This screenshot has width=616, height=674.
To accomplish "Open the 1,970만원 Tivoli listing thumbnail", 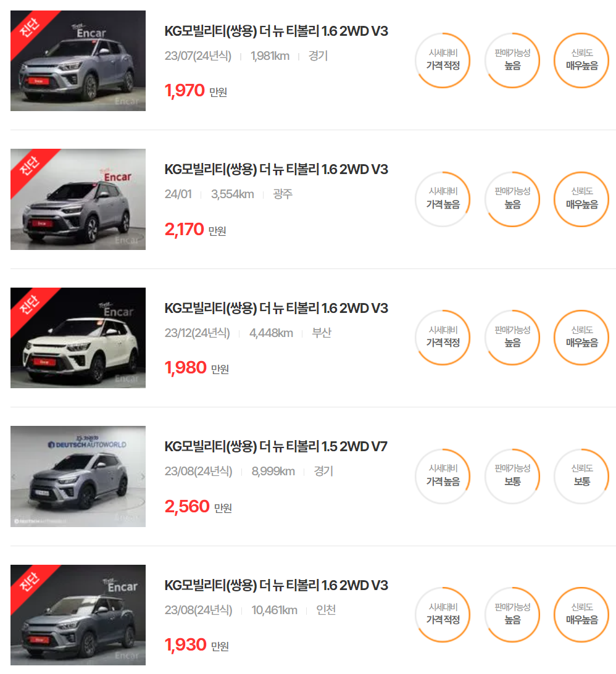I will 78,60.
